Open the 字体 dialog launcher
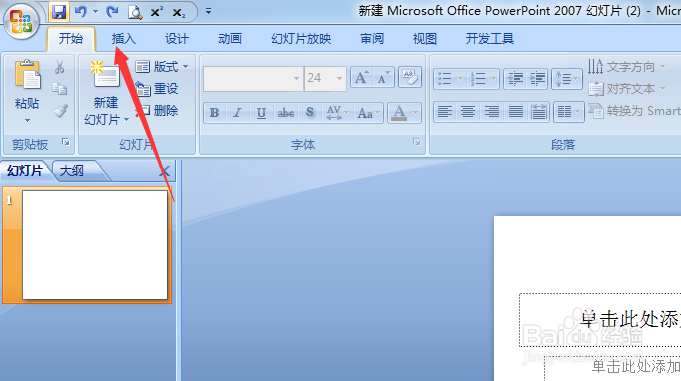681x381 pixels. coord(417,142)
